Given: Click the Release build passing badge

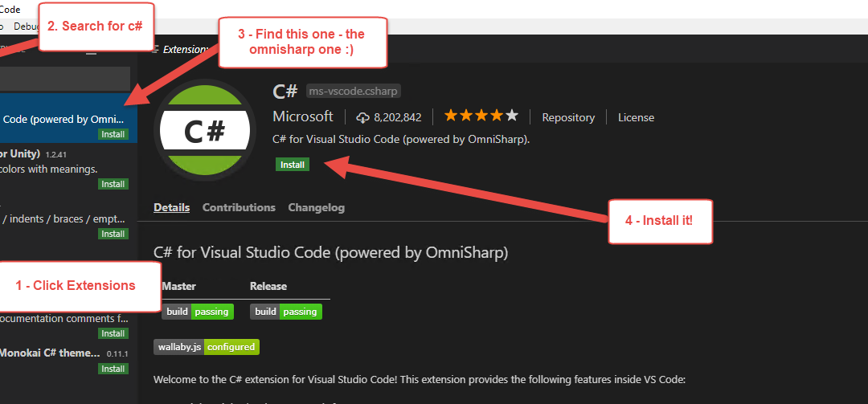Looking at the screenshot, I should coord(285,312).
